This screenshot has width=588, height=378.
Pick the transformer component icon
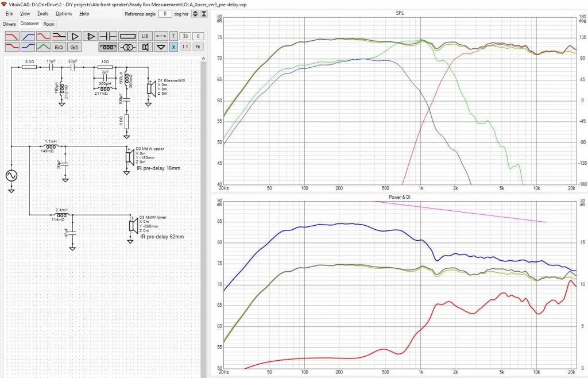click(127, 47)
